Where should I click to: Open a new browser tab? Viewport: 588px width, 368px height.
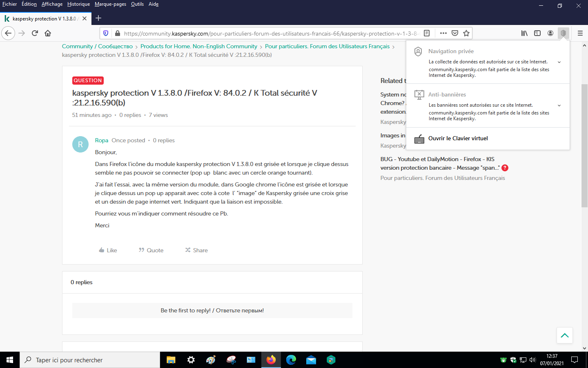pyautogui.click(x=98, y=18)
